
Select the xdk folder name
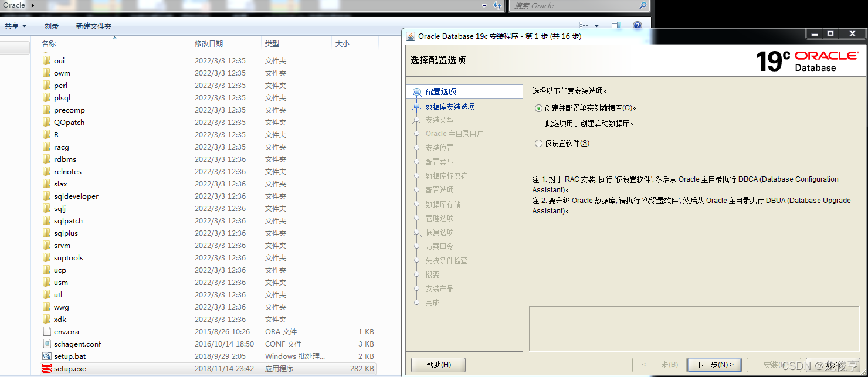pyautogui.click(x=60, y=320)
